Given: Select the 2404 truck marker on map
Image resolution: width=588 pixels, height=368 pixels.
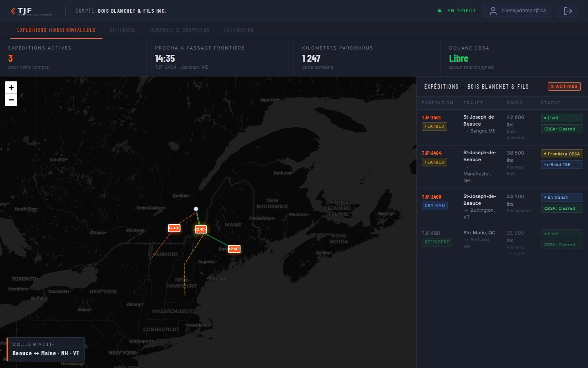Looking at the screenshot, I should (201, 229).
